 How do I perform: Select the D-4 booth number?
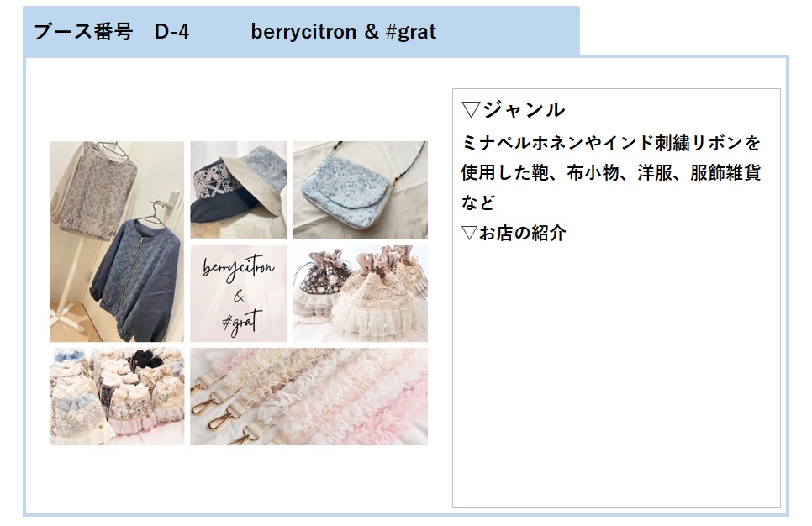171,32
